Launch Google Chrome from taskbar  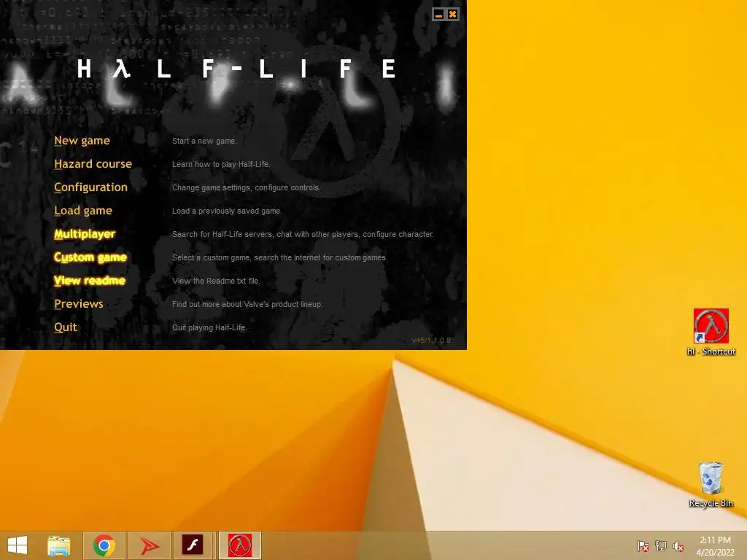tap(104, 545)
